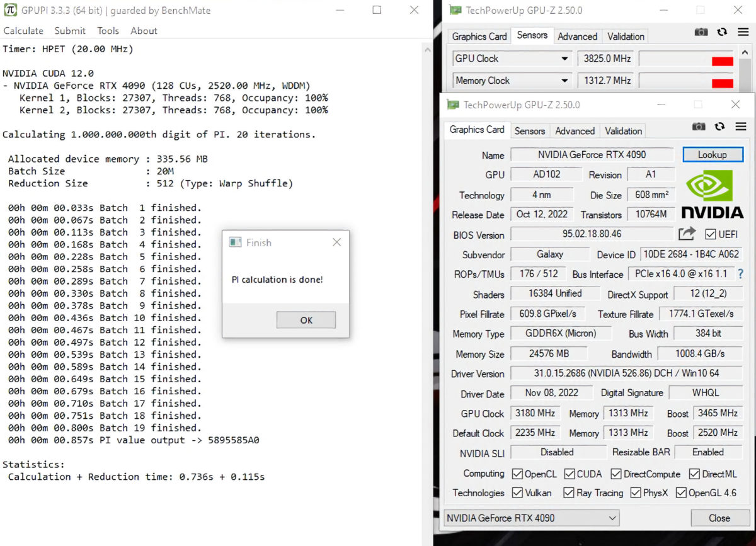756x546 pixels.
Task: Click the Bus Interface question mark icon
Action: (740, 274)
